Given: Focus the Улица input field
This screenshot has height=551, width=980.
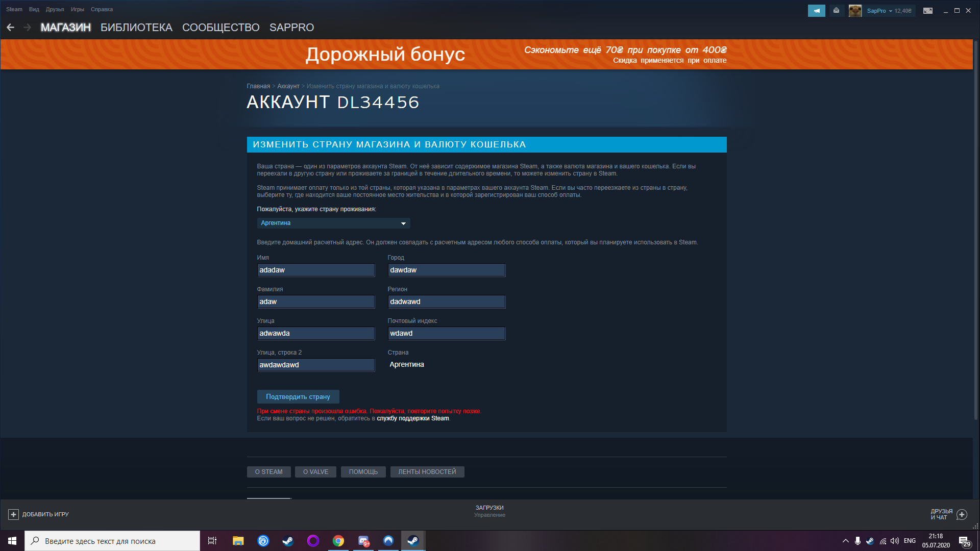Looking at the screenshot, I should (316, 333).
